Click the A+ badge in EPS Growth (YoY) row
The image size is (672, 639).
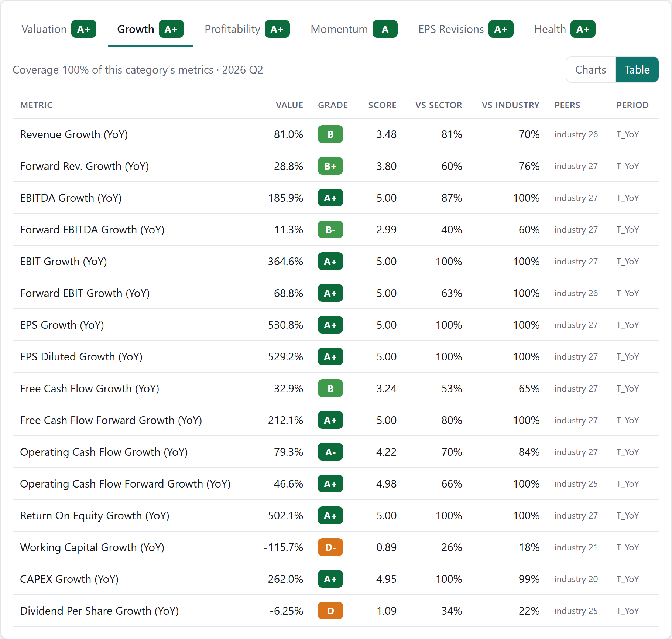330,325
